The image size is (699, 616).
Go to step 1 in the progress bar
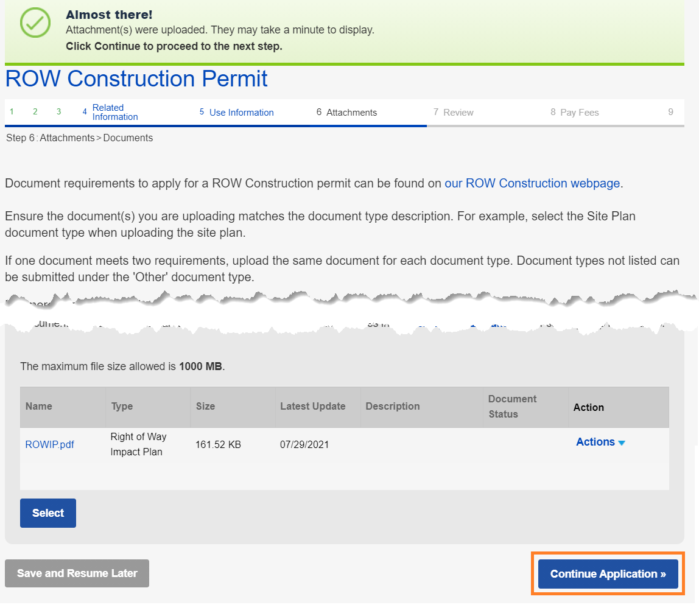pyautogui.click(x=12, y=112)
